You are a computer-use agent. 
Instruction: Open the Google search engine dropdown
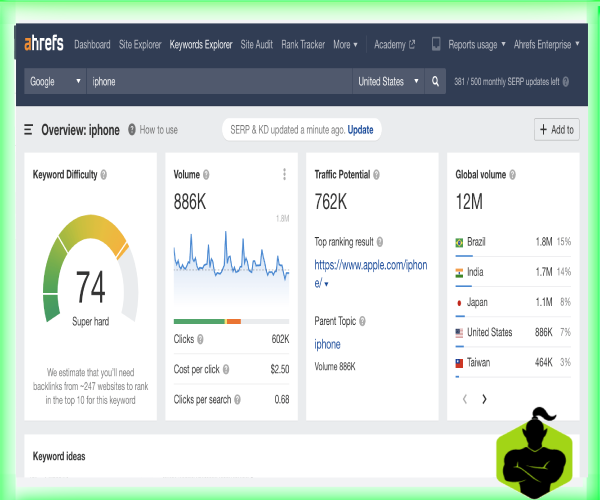pos(55,81)
